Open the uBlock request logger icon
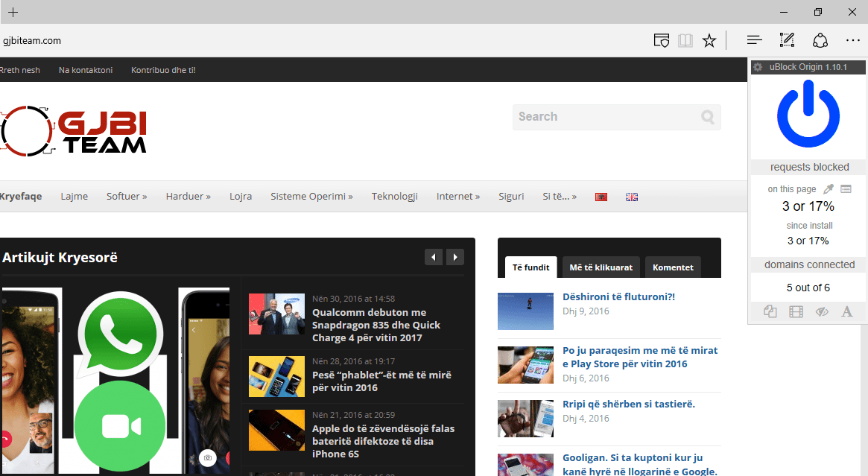 coord(846,189)
